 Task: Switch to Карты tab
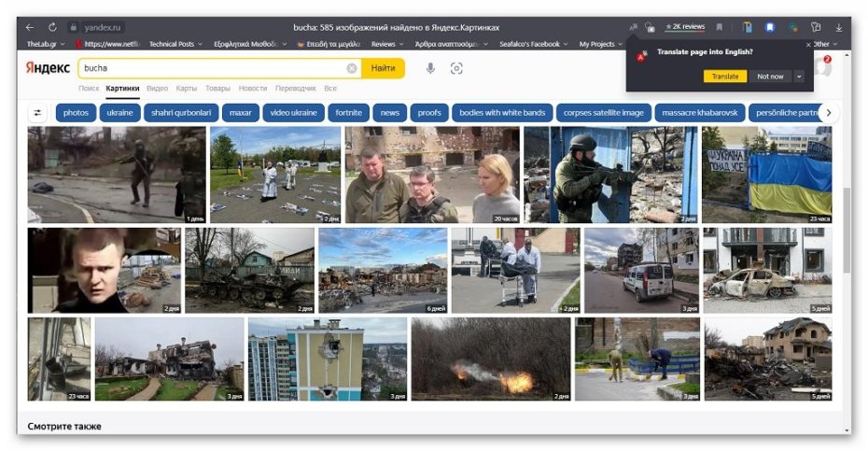point(187,88)
